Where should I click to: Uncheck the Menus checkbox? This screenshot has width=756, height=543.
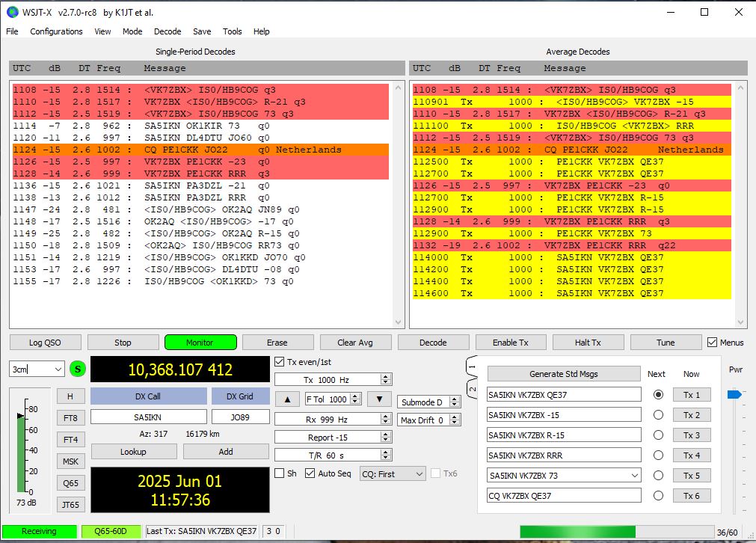tap(712, 343)
